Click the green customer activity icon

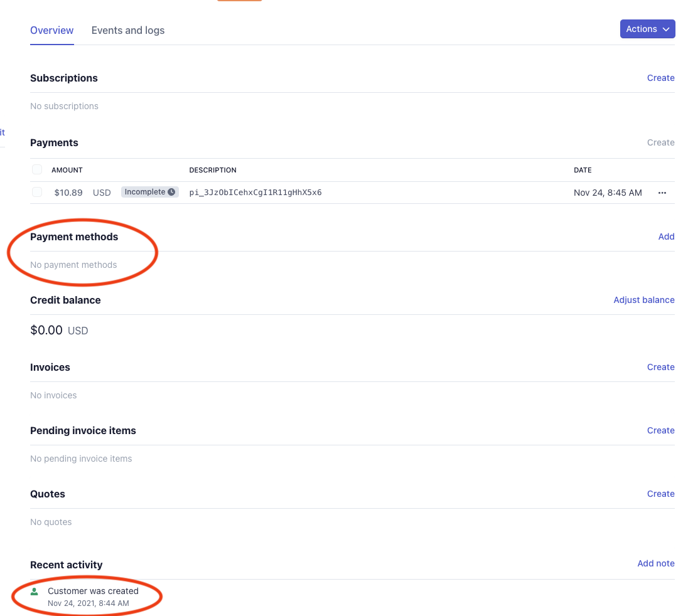tap(36, 590)
